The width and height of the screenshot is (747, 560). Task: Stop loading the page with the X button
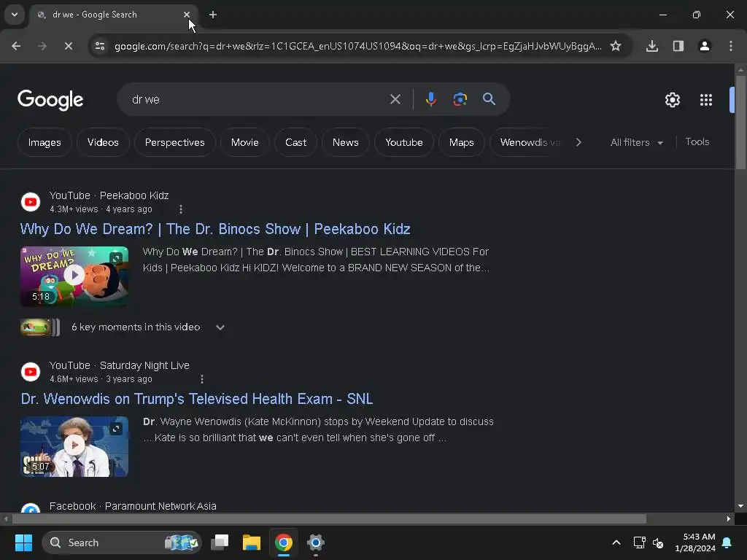tap(68, 46)
